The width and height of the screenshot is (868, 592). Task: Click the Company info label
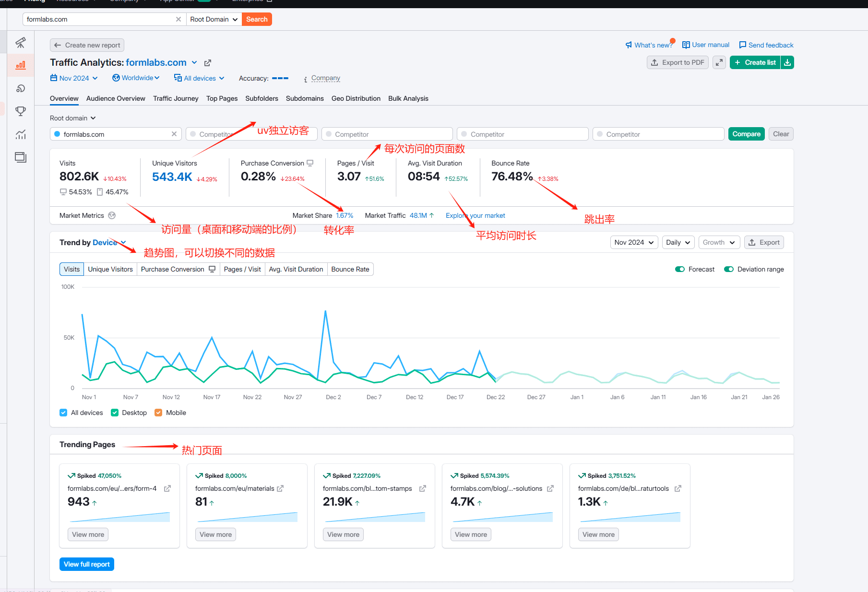coord(325,78)
